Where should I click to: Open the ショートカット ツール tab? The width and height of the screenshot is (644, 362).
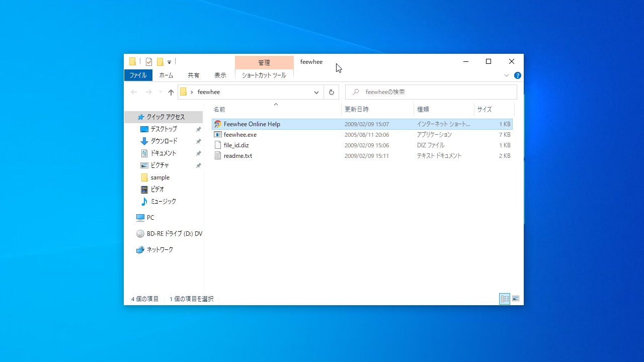[x=264, y=75]
